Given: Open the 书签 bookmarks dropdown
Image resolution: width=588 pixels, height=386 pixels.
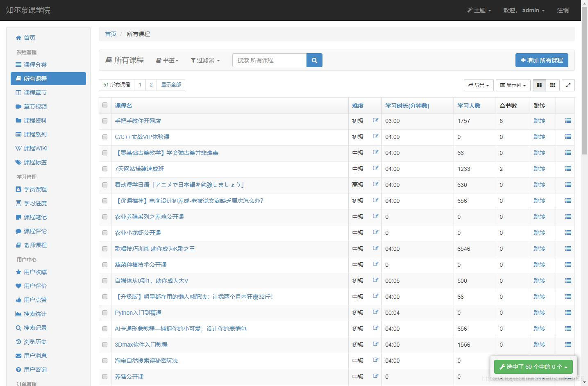Looking at the screenshot, I should pyautogui.click(x=167, y=60).
